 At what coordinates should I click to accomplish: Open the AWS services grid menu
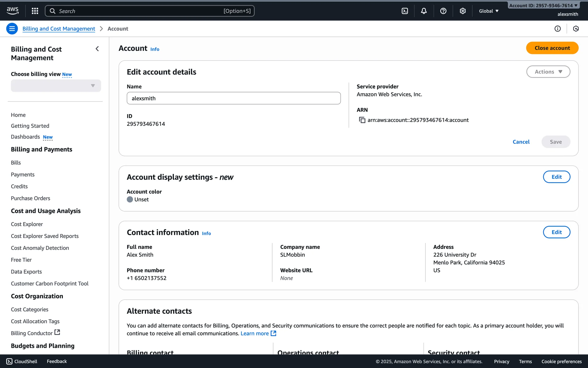pyautogui.click(x=35, y=11)
